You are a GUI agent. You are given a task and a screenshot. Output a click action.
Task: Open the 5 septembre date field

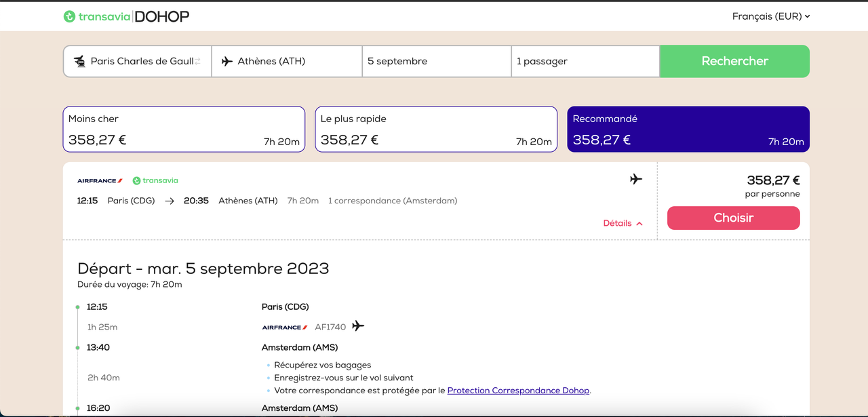(x=437, y=62)
